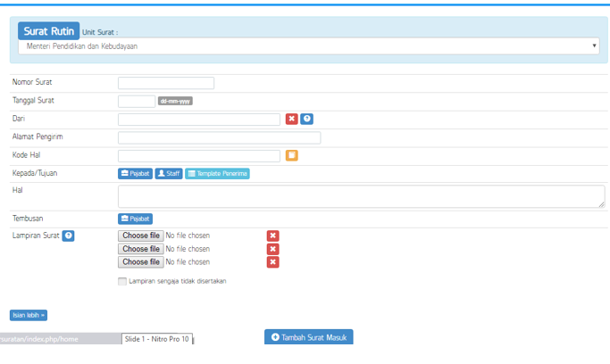Expand the Isian lebih section
The height and width of the screenshot is (364, 610).
(x=29, y=315)
